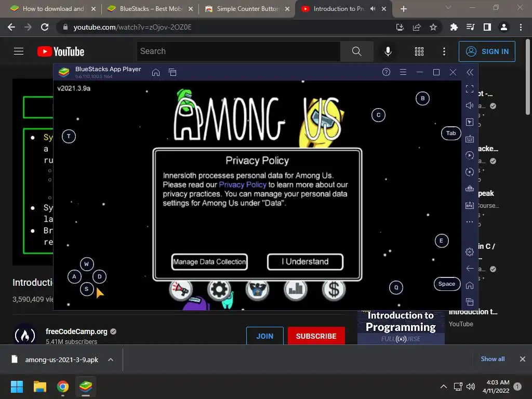Open BlueStacks memory trim icon
Viewport: 532px width, 399px height.
[x=470, y=189]
